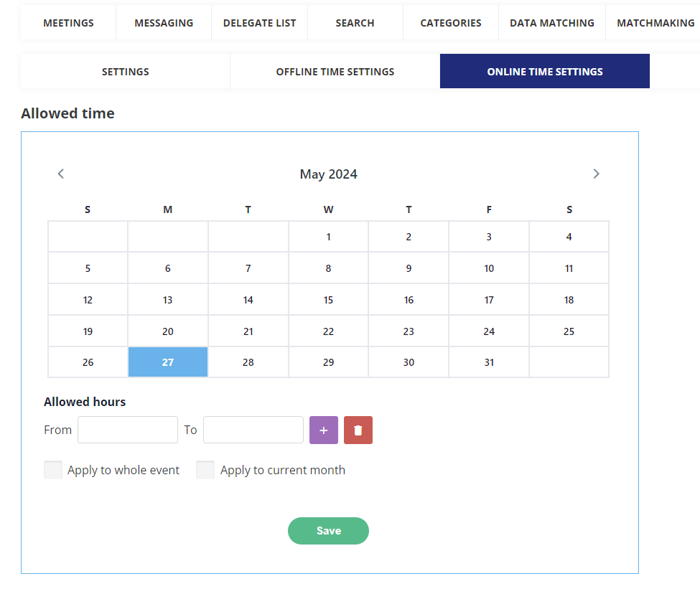This screenshot has height=589, width=700.
Task: Go to previous month with left chevron
Action: [61, 174]
